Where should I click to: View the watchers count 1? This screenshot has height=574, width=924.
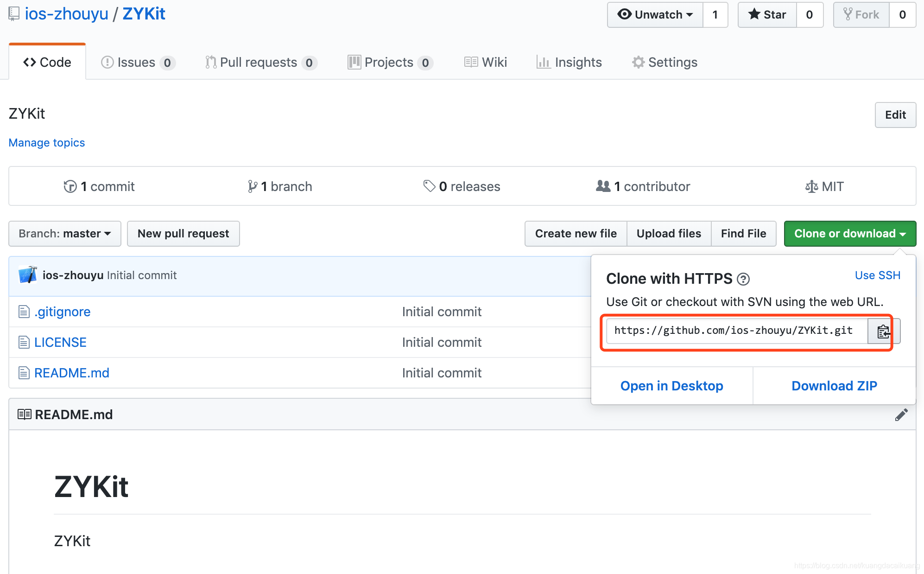coord(715,15)
